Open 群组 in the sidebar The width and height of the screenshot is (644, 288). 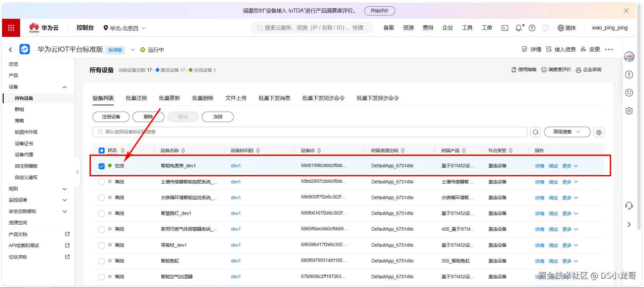tap(19, 109)
